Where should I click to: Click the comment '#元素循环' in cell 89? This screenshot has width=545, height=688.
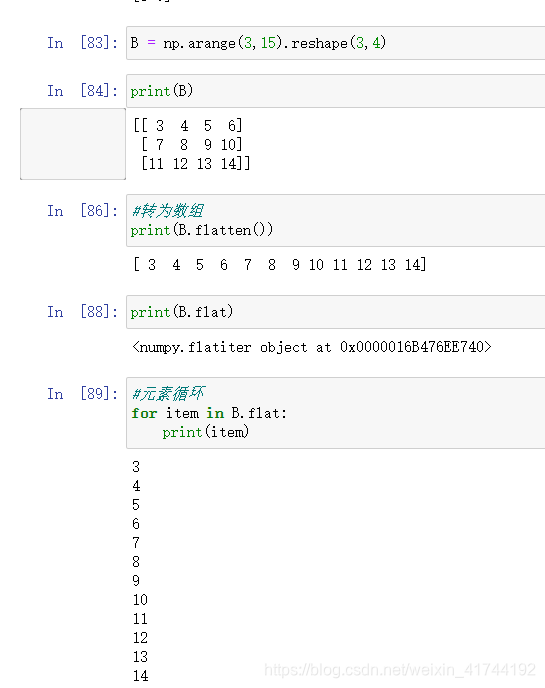(x=168, y=394)
